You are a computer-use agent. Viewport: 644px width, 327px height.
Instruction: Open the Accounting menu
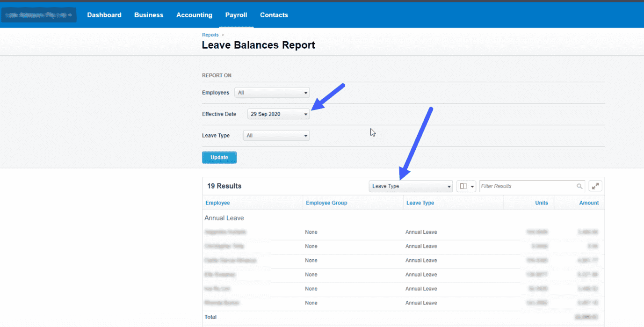click(x=194, y=15)
